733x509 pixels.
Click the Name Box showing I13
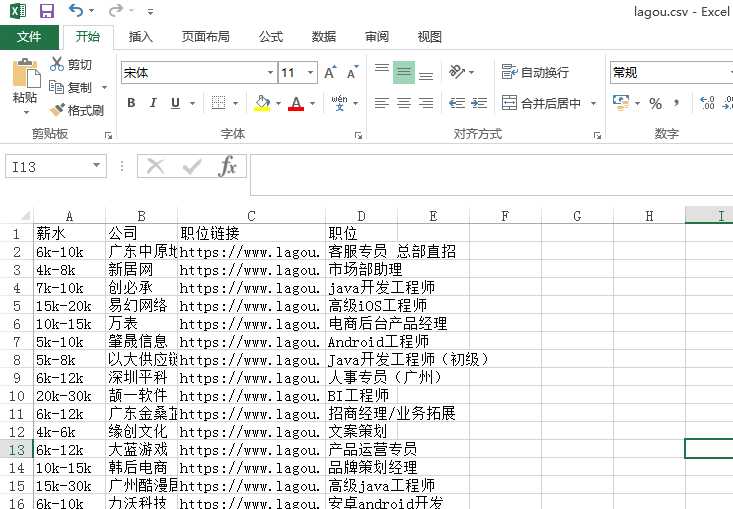click(x=56, y=167)
